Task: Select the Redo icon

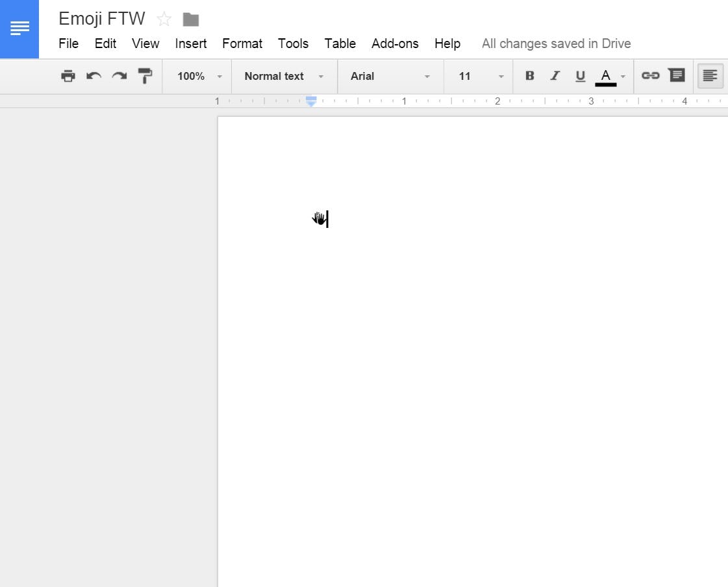Action: [x=119, y=76]
